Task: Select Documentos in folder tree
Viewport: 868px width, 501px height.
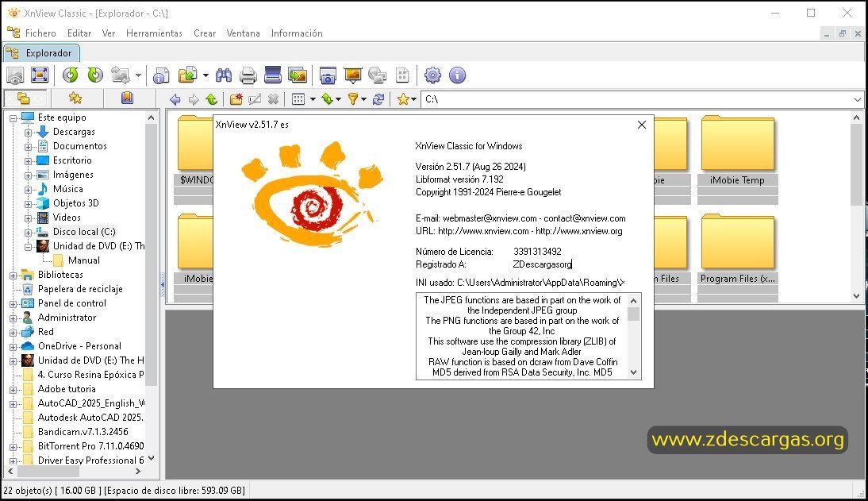Action: 79,146
